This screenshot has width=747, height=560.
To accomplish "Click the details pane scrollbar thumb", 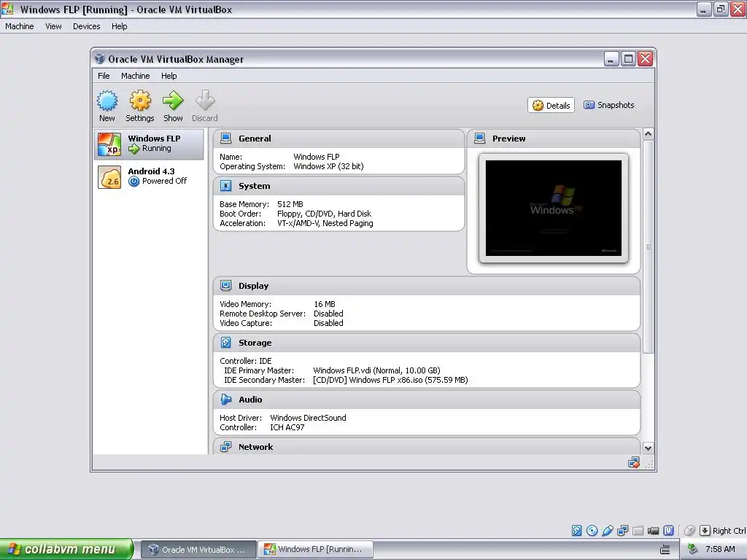I will (x=648, y=246).
